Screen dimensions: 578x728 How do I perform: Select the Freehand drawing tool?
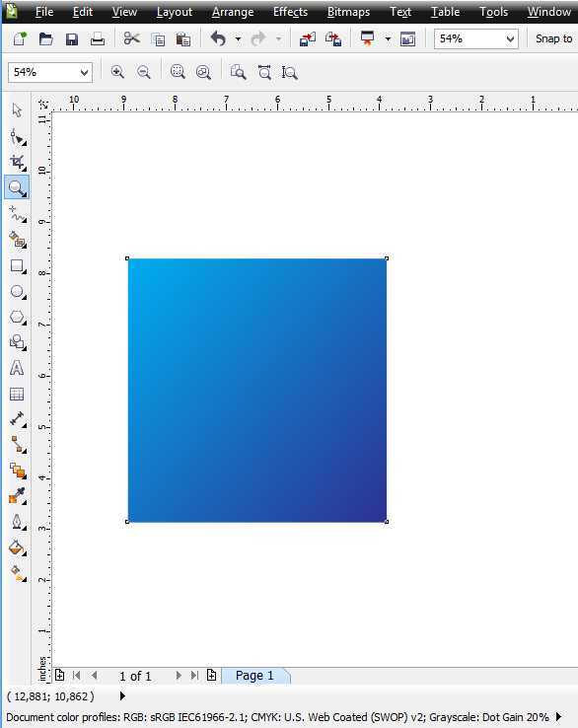click(x=18, y=214)
